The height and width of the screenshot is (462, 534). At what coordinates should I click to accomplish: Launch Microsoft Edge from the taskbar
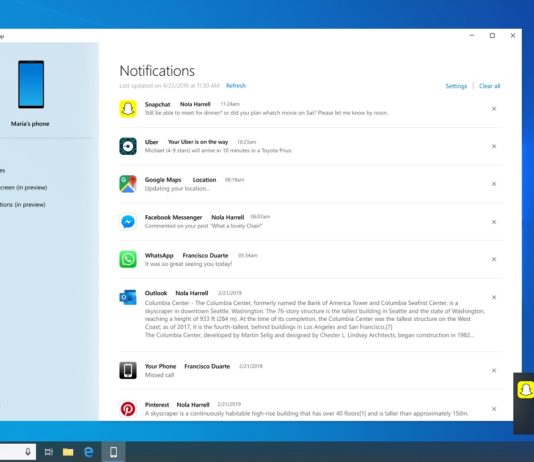click(x=89, y=452)
